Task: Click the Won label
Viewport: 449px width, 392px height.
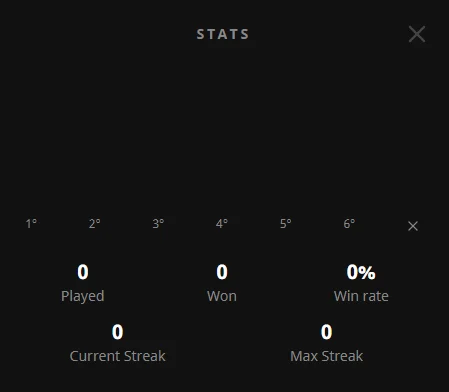Action: pyautogui.click(x=222, y=296)
